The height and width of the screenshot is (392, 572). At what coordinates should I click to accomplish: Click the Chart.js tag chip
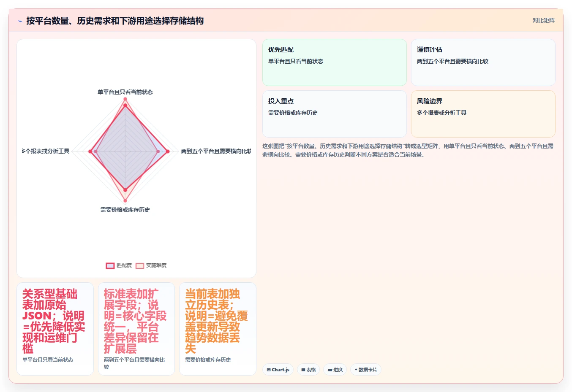[x=278, y=370]
